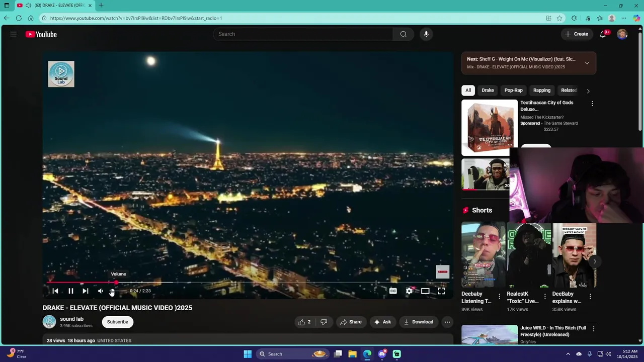Open options for Deebaby Listening short
644x362 pixels.
pyautogui.click(x=499, y=297)
